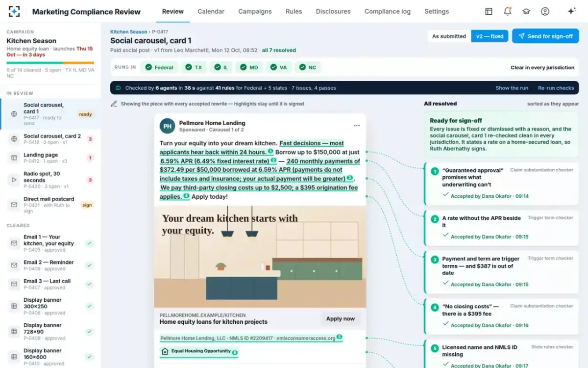Open issue 3 'Payment and term' card
This screenshot has width=588, height=368.
click(501, 272)
